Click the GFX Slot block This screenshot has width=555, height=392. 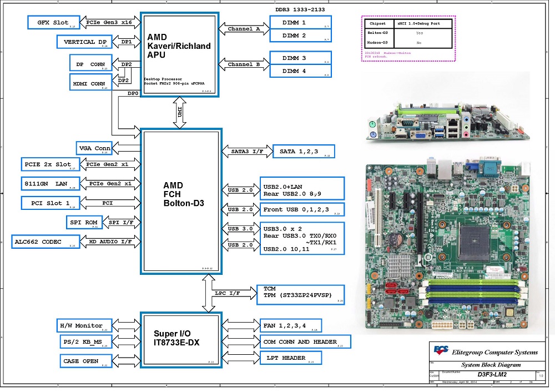pyautogui.click(x=53, y=22)
